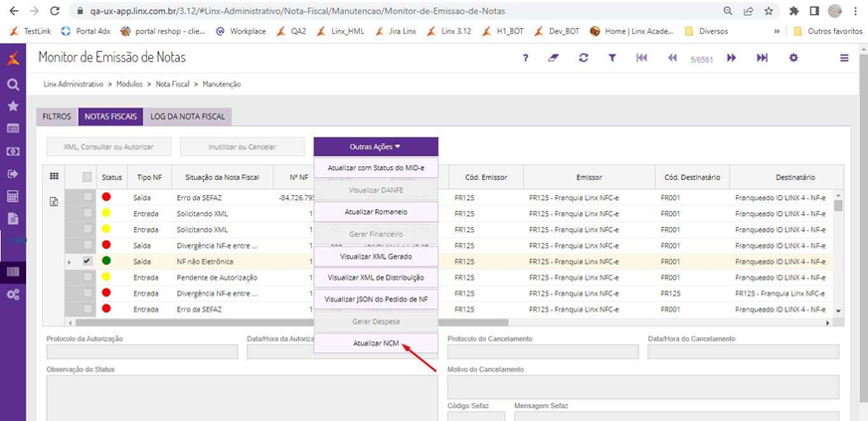868x421 pixels.
Task: Click the browser address bar URL
Action: click(x=297, y=11)
